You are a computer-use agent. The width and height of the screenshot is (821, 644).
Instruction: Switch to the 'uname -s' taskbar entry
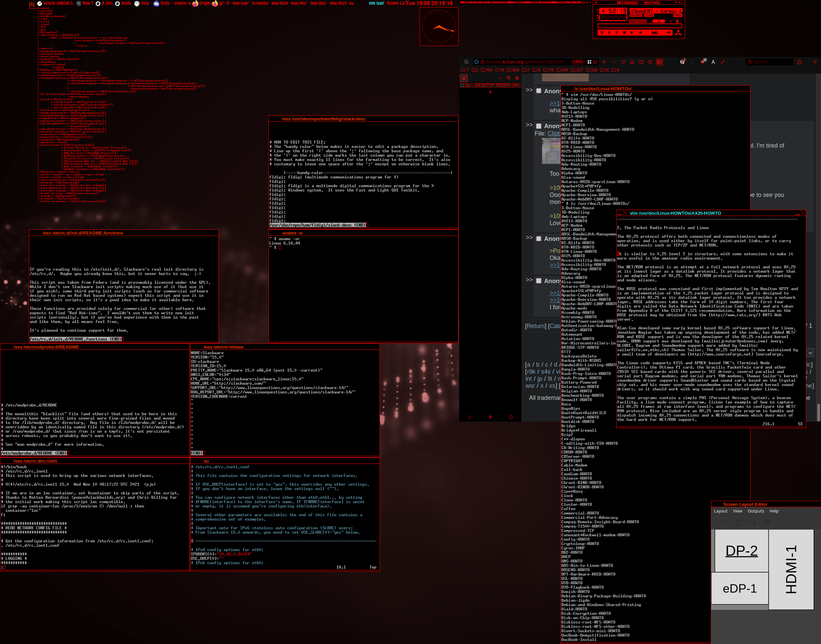click(x=182, y=3)
